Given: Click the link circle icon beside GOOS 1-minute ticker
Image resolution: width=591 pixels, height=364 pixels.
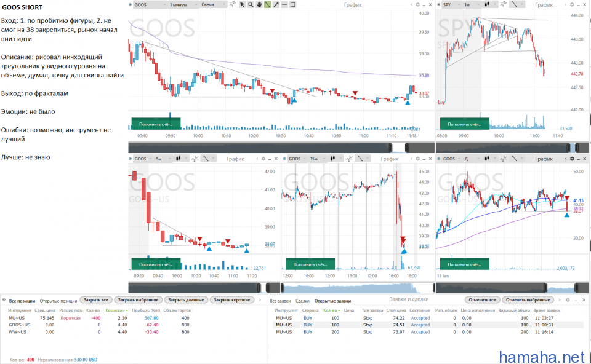Looking at the screenshot, I should [131, 4].
